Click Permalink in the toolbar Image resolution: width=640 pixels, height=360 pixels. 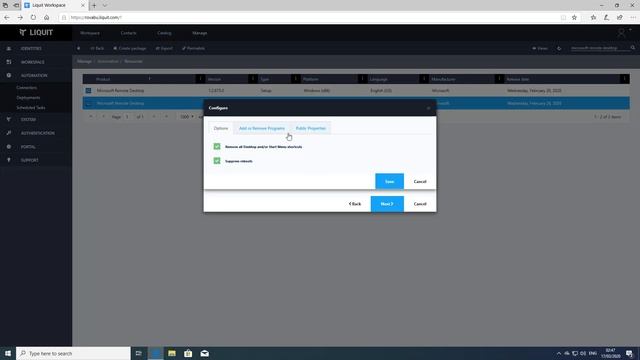193,48
